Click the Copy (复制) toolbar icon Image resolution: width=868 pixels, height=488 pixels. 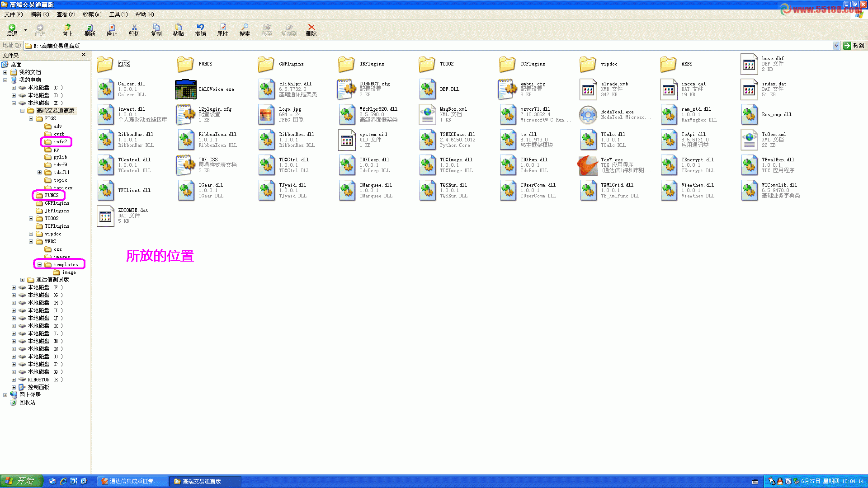[156, 30]
